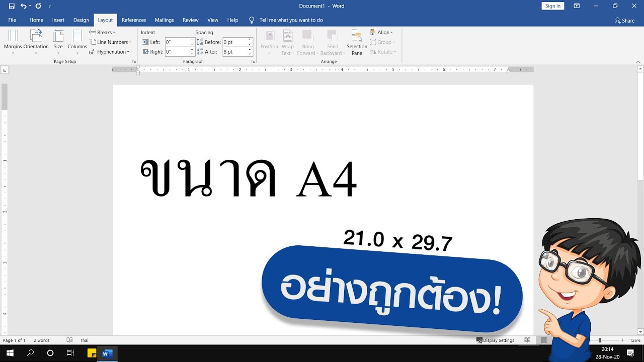Open the Columns menu
Viewport: 644px width, 362px height.
click(77, 42)
